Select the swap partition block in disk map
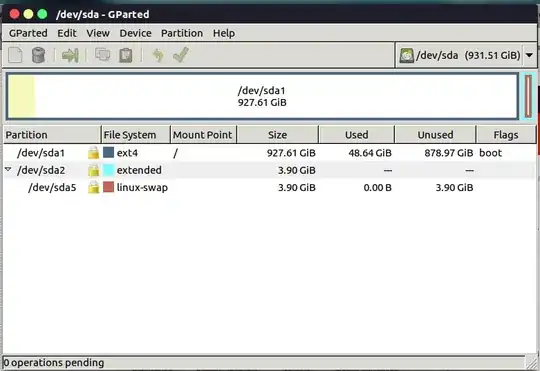540x371 pixels. [528, 96]
